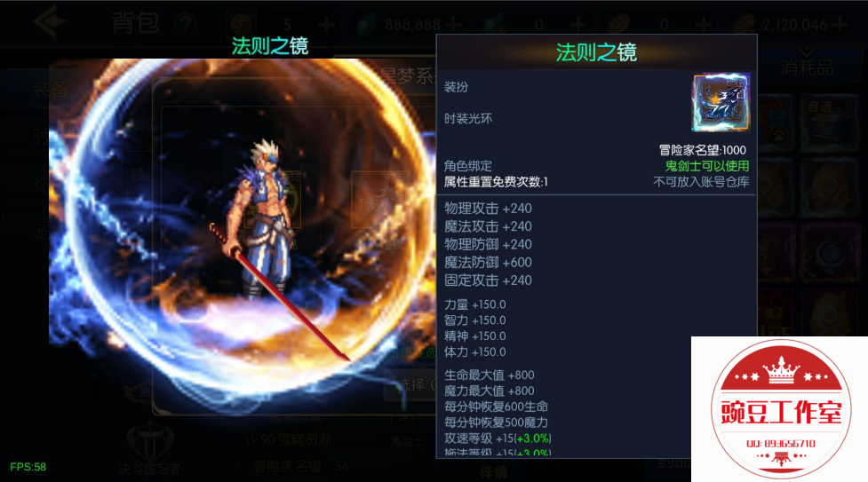Click the green gem icon beside 888,888
Viewport: 868px width, 482px height.
pos(366,24)
